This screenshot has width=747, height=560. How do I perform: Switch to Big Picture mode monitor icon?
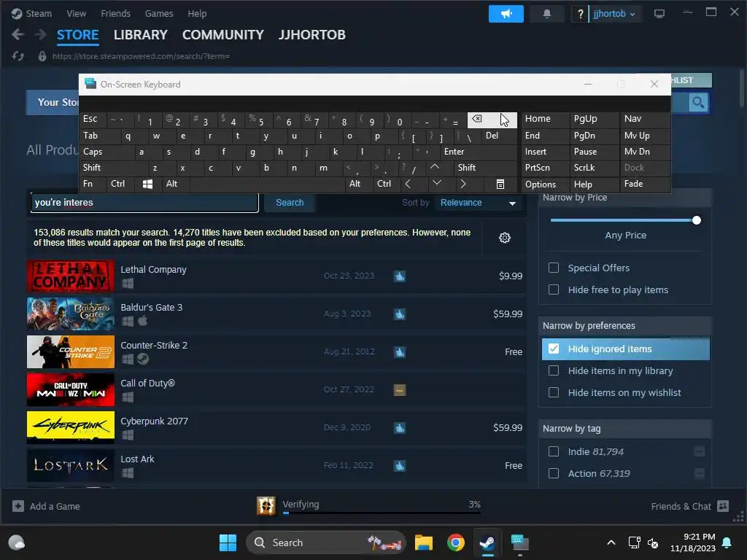(x=659, y=14)
